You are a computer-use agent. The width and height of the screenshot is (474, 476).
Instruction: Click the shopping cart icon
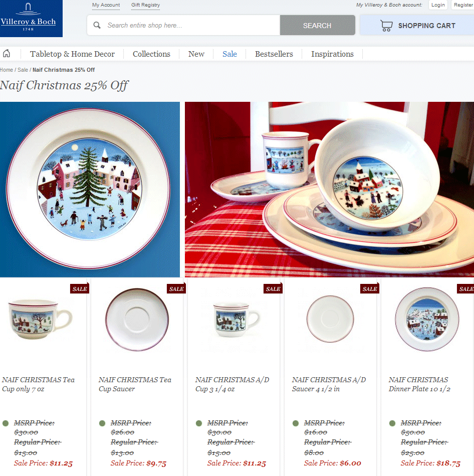coord(386,26)
